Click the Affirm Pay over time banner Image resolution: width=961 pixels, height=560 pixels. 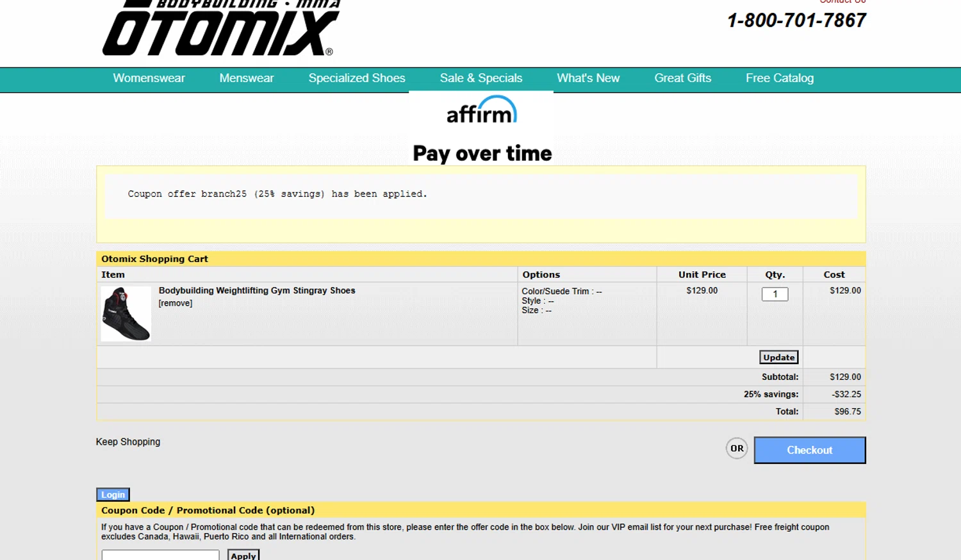(x=481, y=129)
